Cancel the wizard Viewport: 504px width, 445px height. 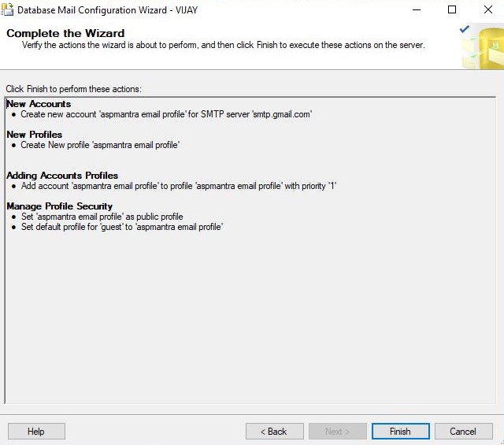(x=464, y=431)
